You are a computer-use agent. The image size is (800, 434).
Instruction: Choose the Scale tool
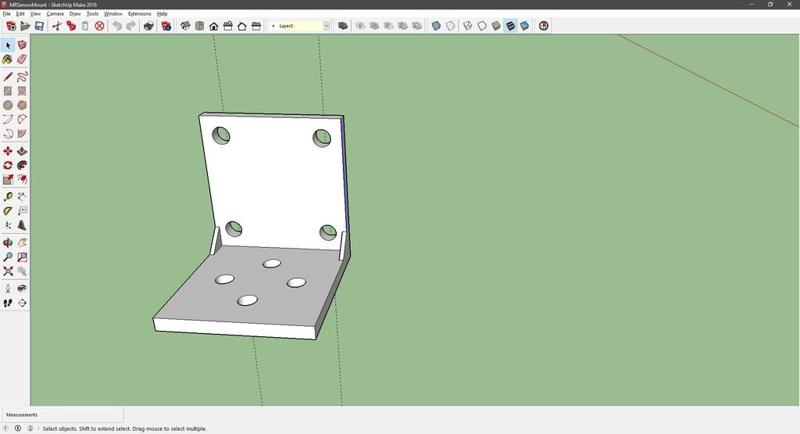[x=8, y=179]
